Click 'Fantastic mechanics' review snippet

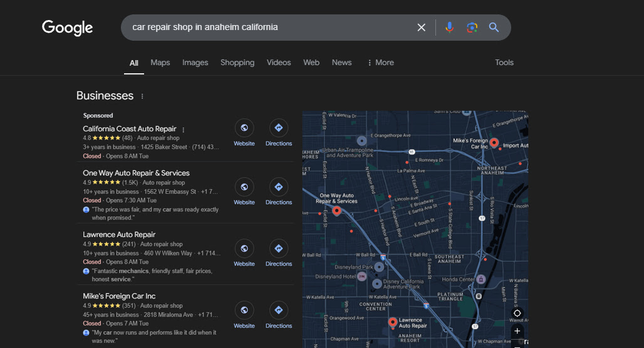point(152,275)
